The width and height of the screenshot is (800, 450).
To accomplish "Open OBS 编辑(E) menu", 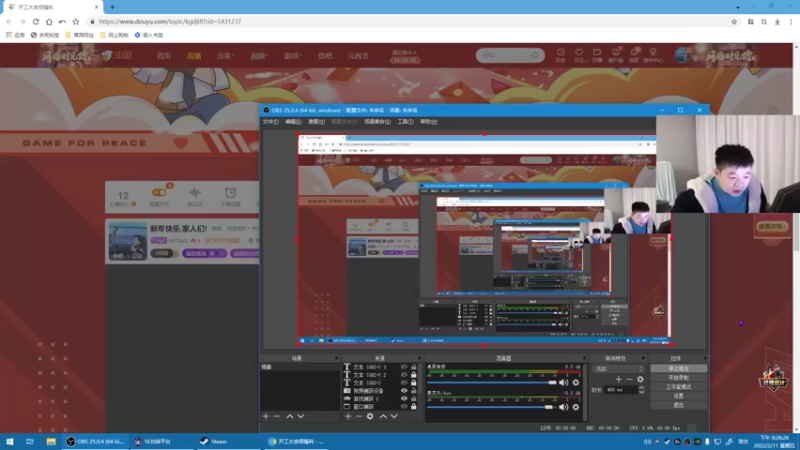I will pos(293,122).
